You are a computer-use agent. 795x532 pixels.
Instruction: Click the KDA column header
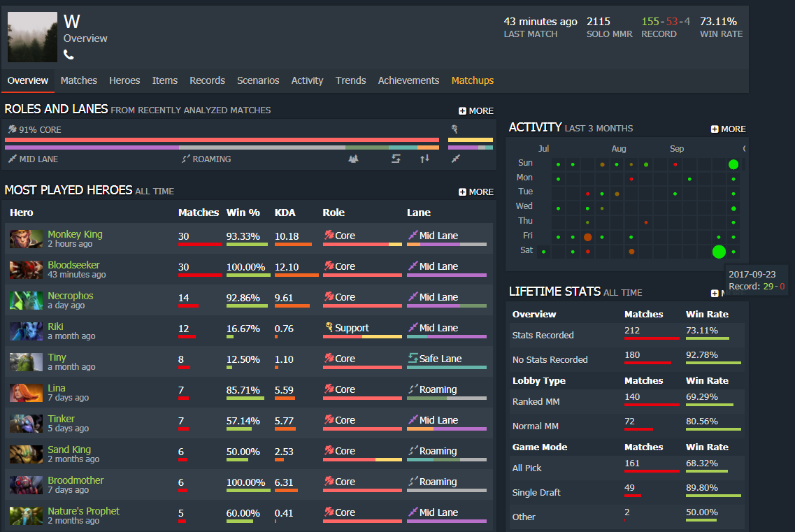point(285,213)
